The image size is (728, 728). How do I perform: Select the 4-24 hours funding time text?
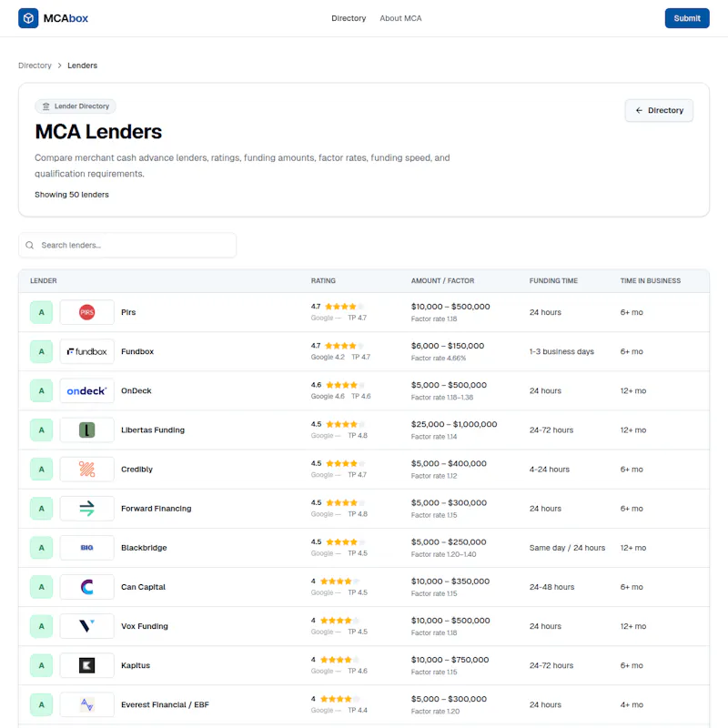(x=550, y=469)
